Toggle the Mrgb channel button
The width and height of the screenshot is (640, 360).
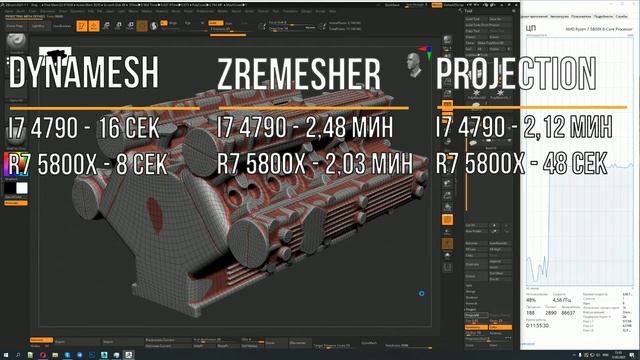(173, 23)
